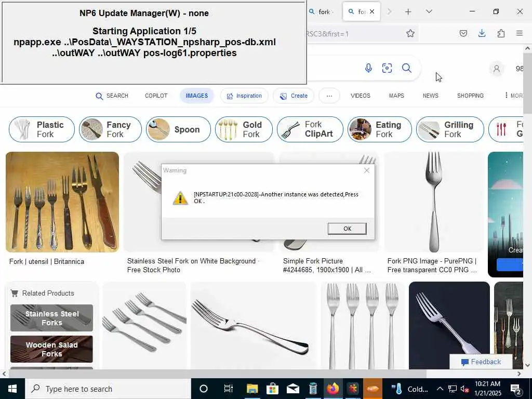The image size is (532, 399).
Task: Switch to the SEARCH tab
Action: [112, 96]
